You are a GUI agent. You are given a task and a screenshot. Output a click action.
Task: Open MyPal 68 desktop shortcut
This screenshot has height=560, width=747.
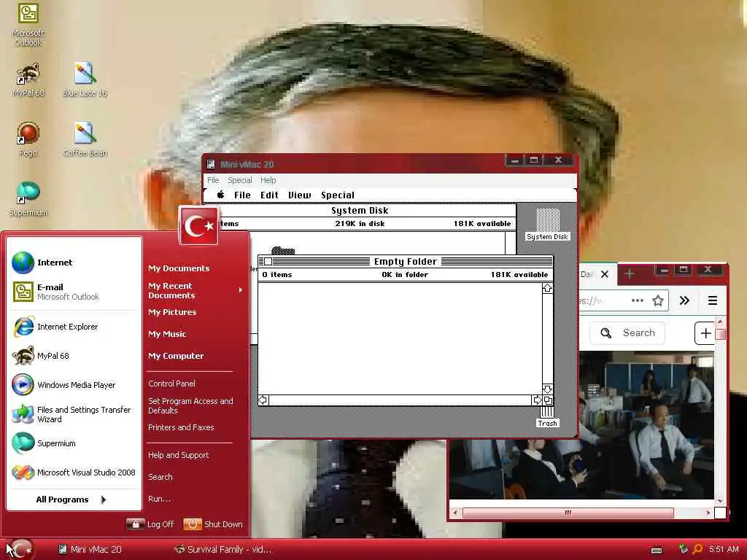tap(28, 80)
